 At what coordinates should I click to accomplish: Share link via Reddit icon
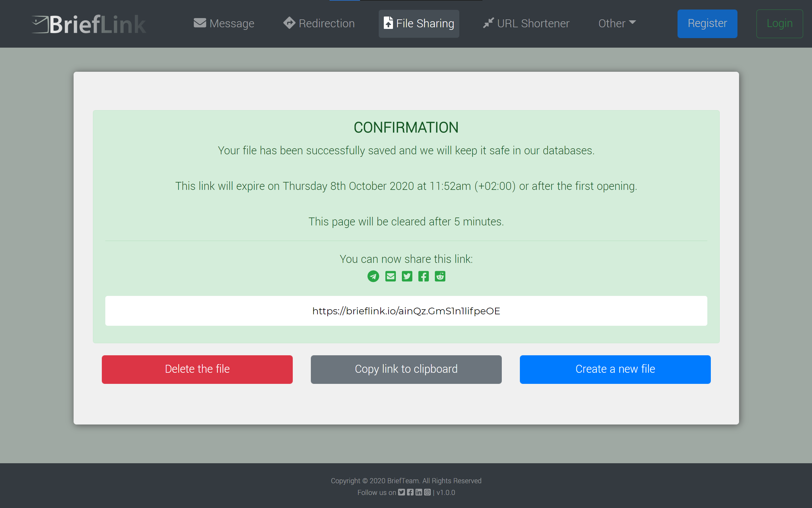[x=440, y=276]
